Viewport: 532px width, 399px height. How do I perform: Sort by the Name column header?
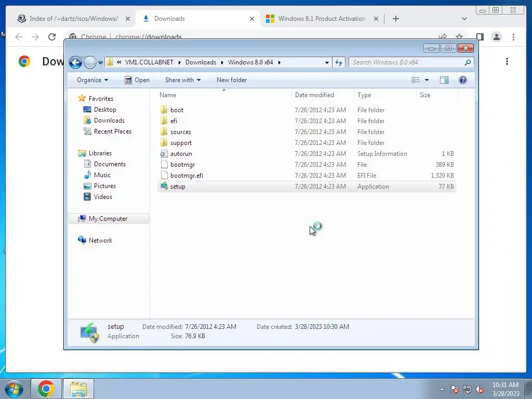224,95
